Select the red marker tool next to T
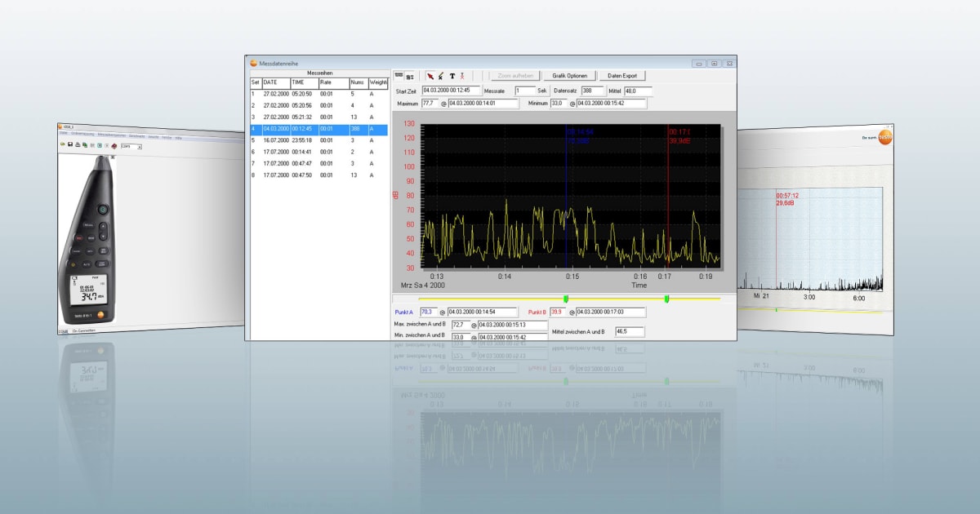This screenshot has width=980, height=514. (461, 74)
